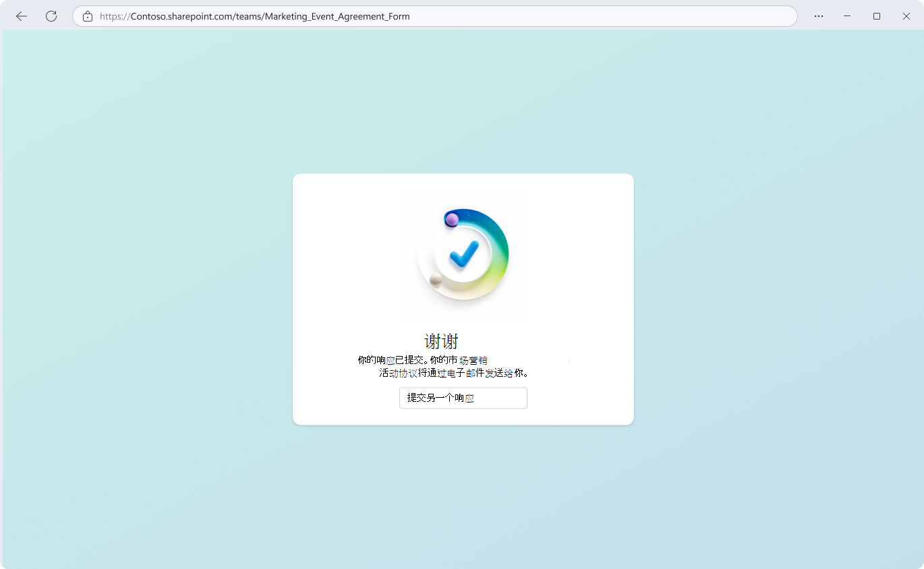Click the browser back arrow

click(x=22, y=16)
